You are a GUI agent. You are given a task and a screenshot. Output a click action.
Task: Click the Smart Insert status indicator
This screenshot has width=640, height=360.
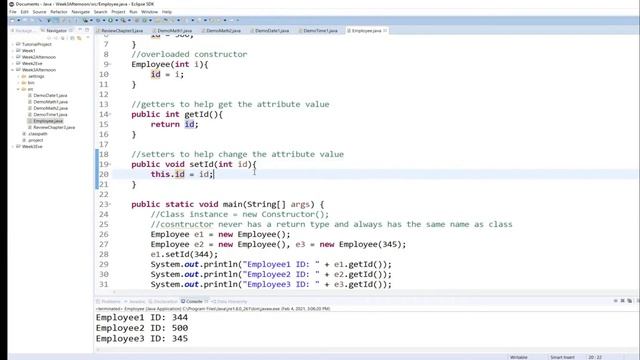click(562, 357)
